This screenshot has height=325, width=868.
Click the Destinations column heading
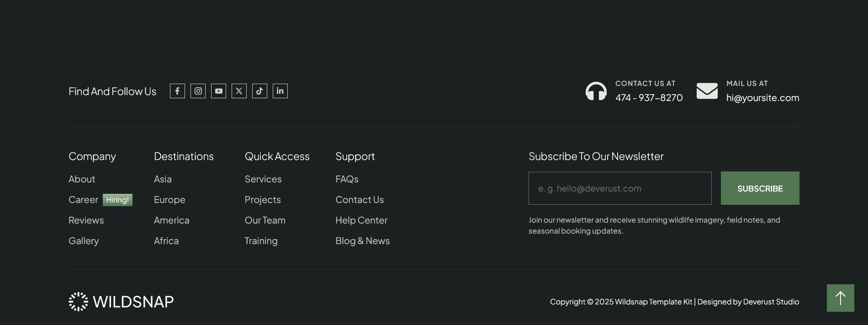coord(184,156)
